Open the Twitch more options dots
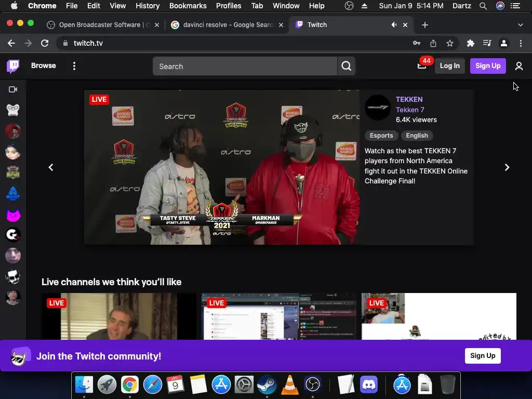The height and width of the screenshot is (399, 532). pos(74,66)
